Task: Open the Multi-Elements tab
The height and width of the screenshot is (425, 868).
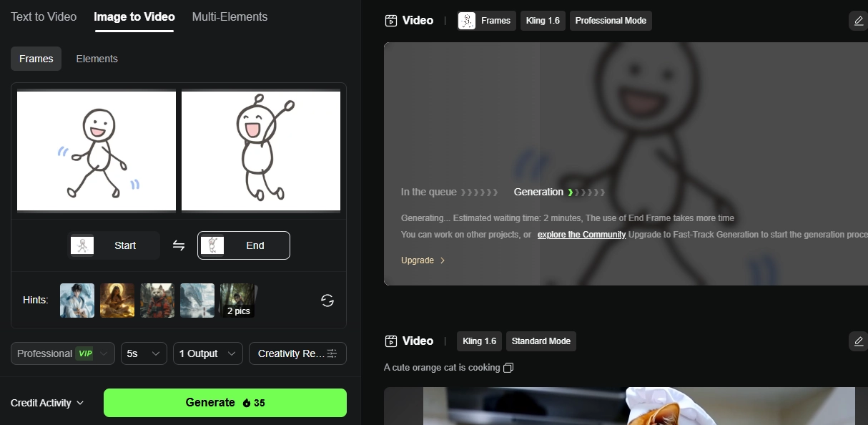Action: [x=230, y=16]
